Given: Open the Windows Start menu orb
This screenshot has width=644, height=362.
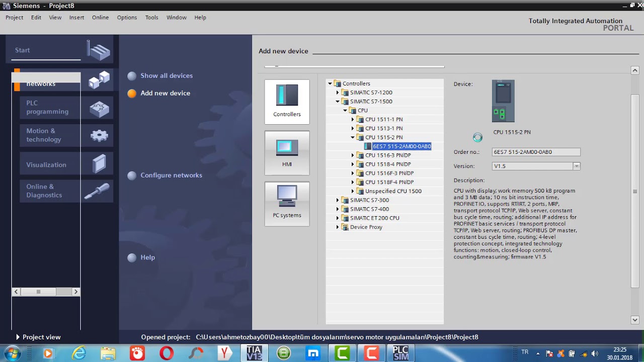Looking at the screenshot, I should (x=12, y=353).
